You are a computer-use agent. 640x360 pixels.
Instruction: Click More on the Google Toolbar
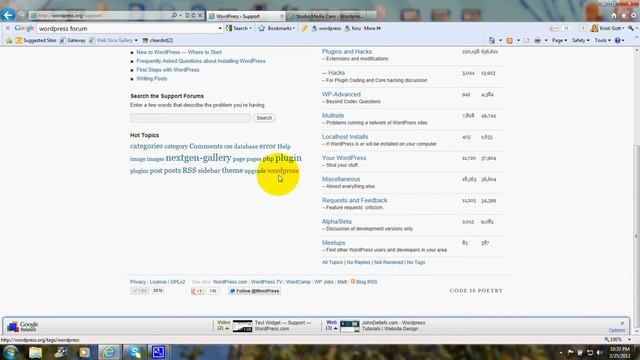click(x=372, y=28)
